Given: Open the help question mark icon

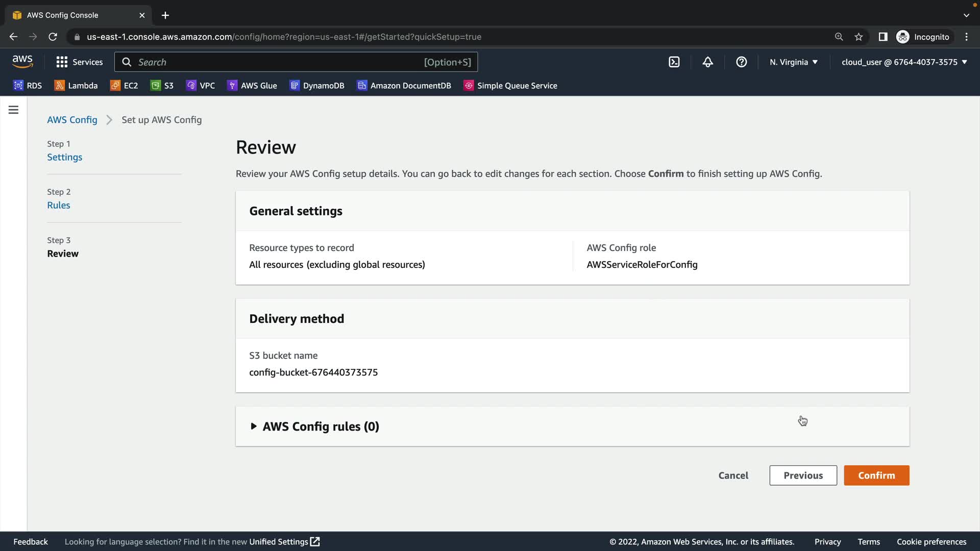Looking at the screenshot, I should [x=741, y=62].
